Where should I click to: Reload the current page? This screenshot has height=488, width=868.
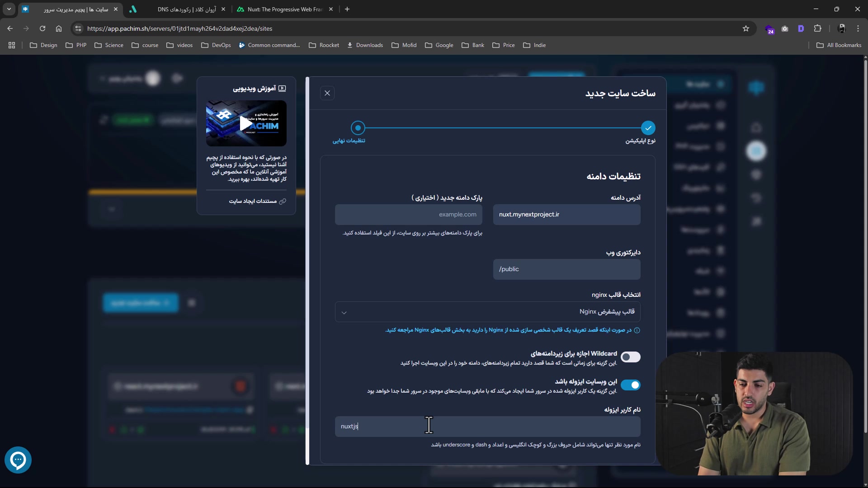click(42, 28)
